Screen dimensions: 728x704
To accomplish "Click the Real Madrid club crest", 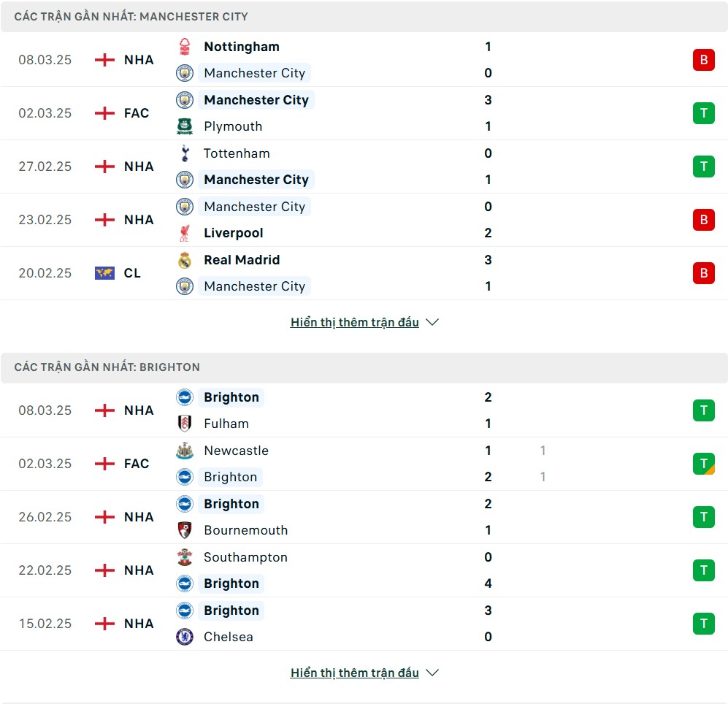I will [184, 260].
